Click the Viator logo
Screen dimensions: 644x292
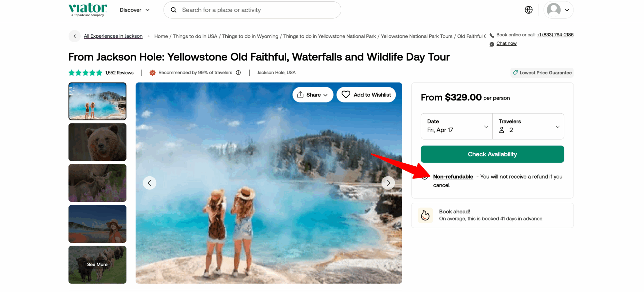tap(88, 9)
